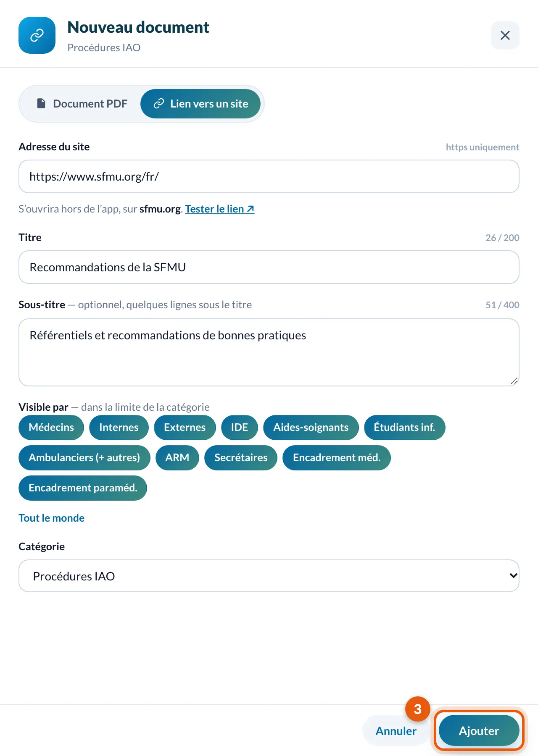Screen dimensions: 538x756
Task: Toggle the Internes visibility chip
Action: pyautogui.click(x=119, y=428)
